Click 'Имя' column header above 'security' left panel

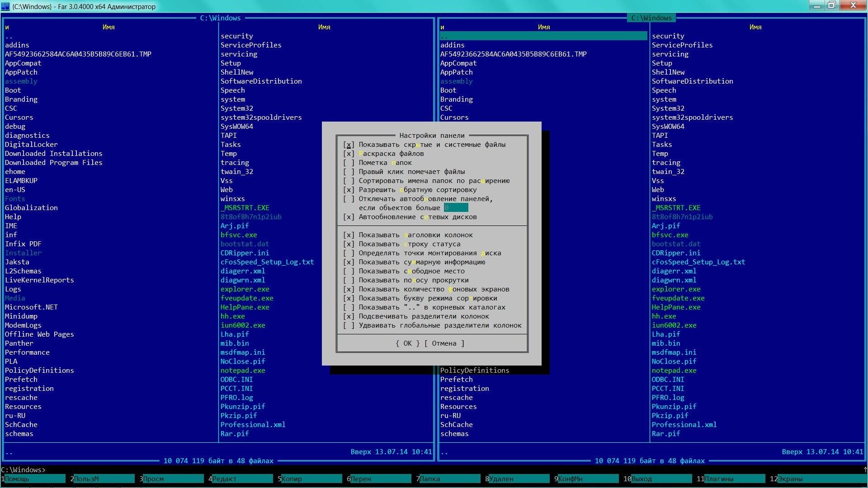(324, 27)
